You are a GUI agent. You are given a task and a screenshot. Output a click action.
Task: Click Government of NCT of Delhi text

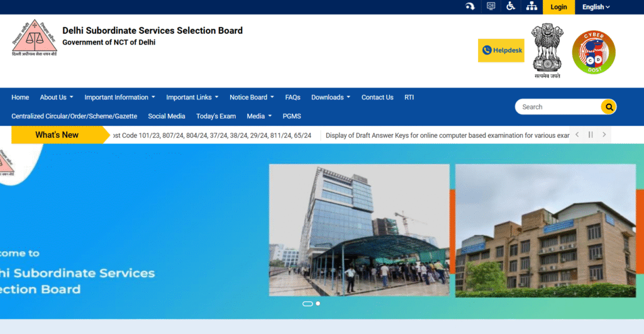pos(109,42)
